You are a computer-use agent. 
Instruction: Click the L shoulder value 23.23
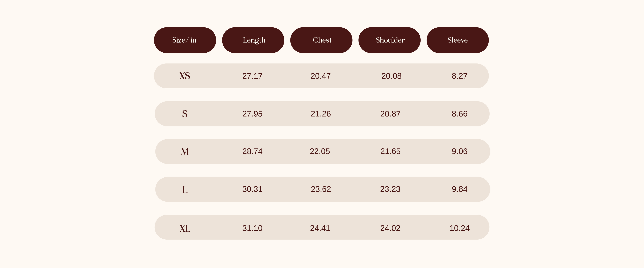click(x=390, y=189)
